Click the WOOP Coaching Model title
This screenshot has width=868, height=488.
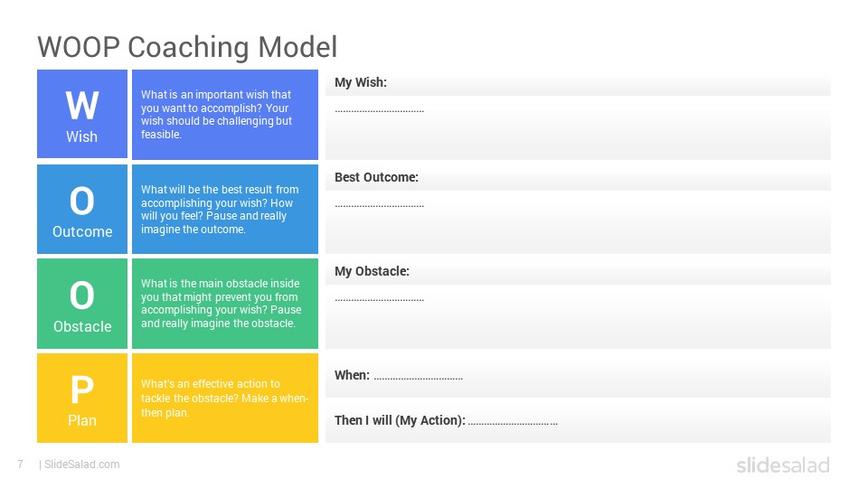(187, 46)
